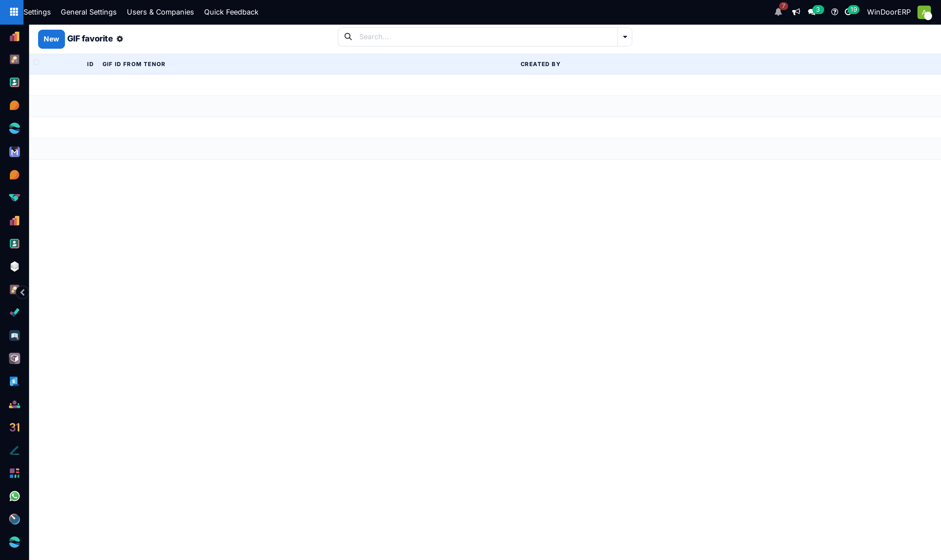Open the Quick Feedback menu

(231, 12)
